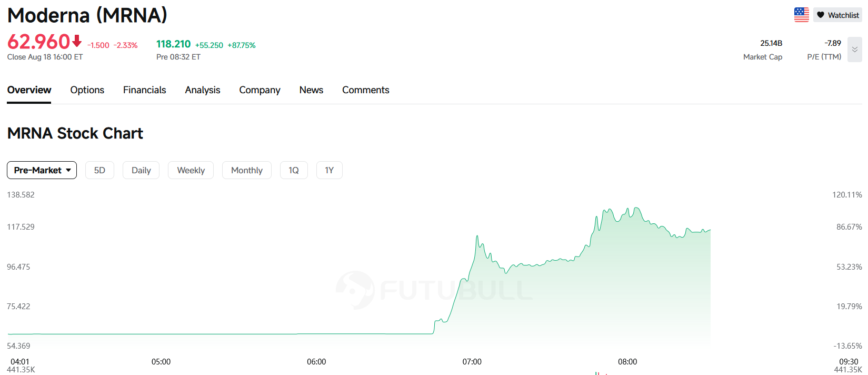Image resolution: width=868 pixels, height=375 pixels.
Task: Switch to the Options tab
Action: (x=87, y=90)
